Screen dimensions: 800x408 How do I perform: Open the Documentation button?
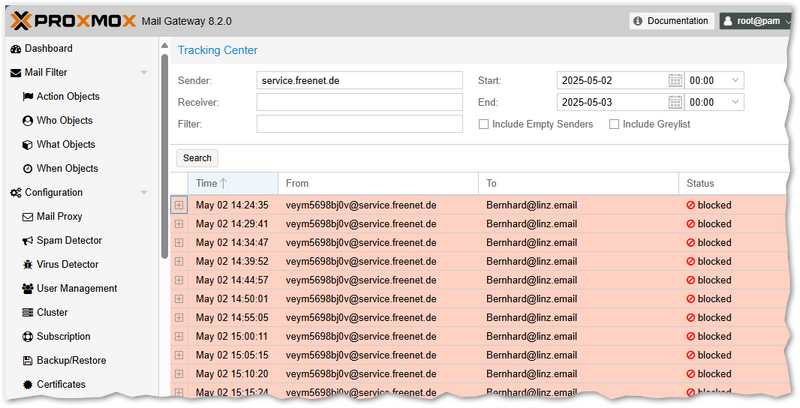670,20
